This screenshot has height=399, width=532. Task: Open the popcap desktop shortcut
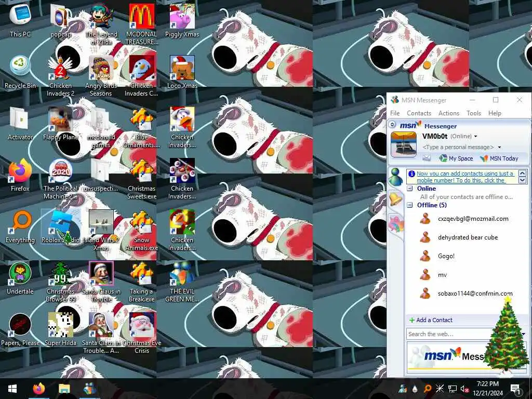[x=60, y=21]
